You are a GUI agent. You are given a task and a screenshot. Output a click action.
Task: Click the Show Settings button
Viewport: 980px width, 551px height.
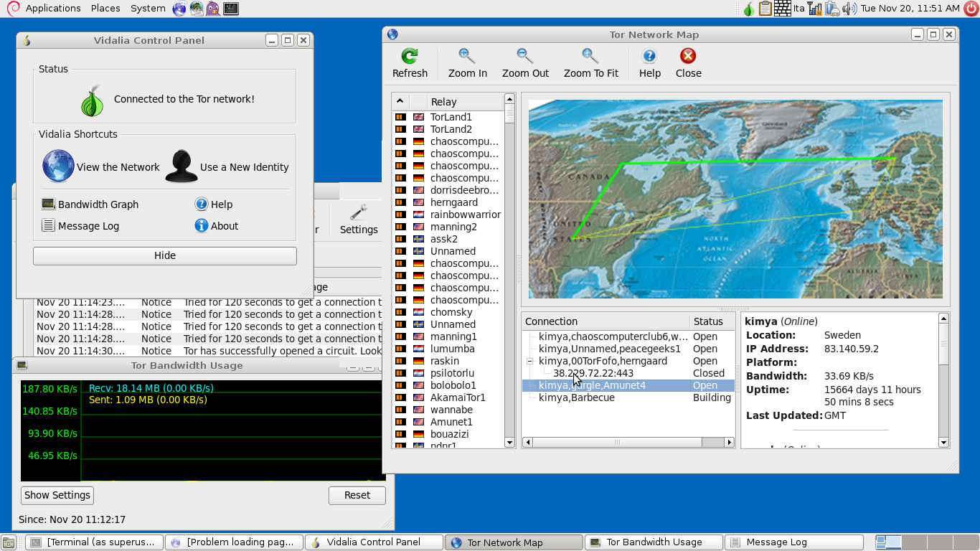coord(57,495)
